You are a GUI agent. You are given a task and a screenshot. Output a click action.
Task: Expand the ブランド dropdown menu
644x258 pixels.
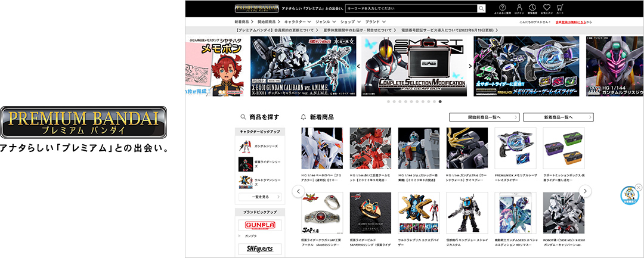375,21
